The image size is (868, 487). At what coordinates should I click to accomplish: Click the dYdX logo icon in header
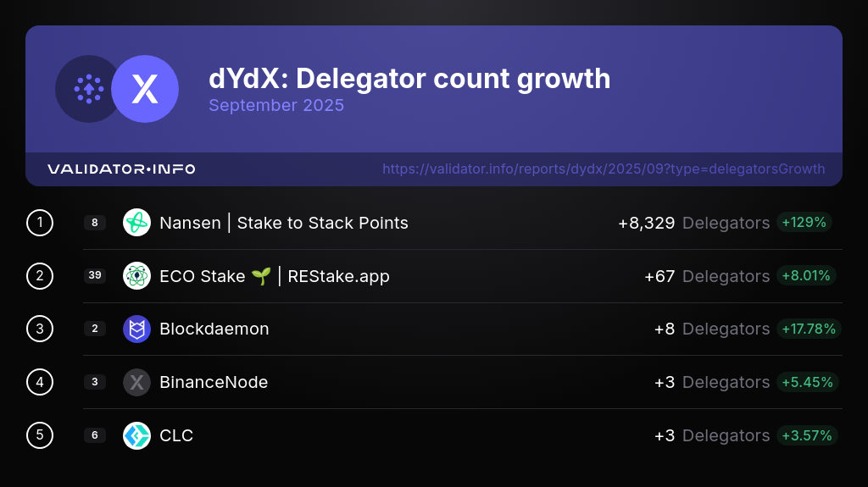pos(145,89)
